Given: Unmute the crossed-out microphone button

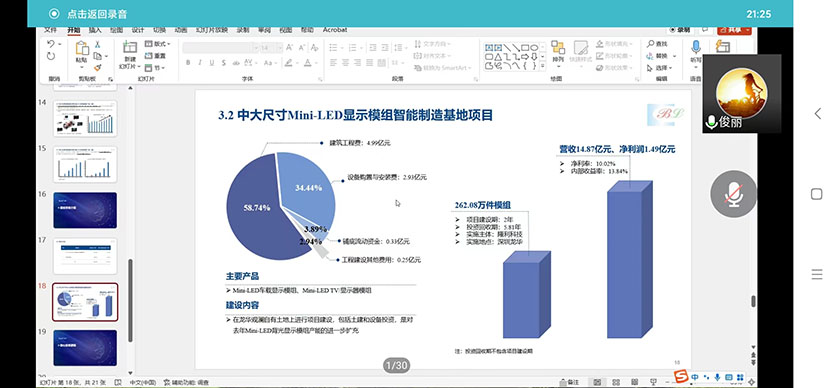Looking at the screenshot, I should (x=733, y=194).
